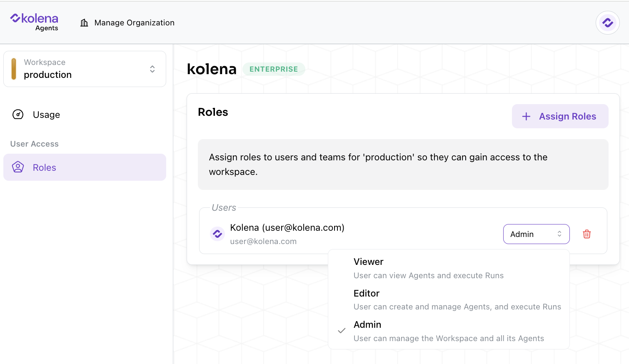Select the Viewer role option

coord(449,268)
